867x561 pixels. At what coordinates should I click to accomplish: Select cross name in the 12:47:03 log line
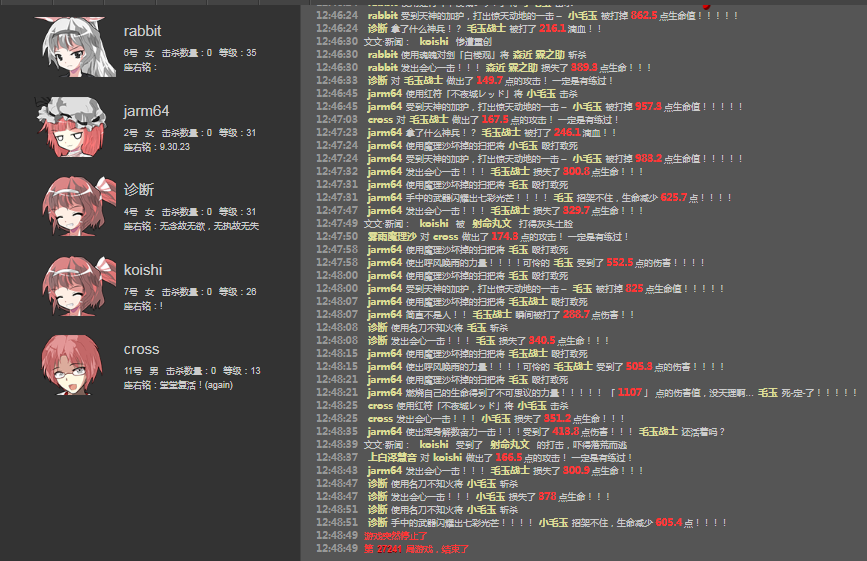[380, 119]
